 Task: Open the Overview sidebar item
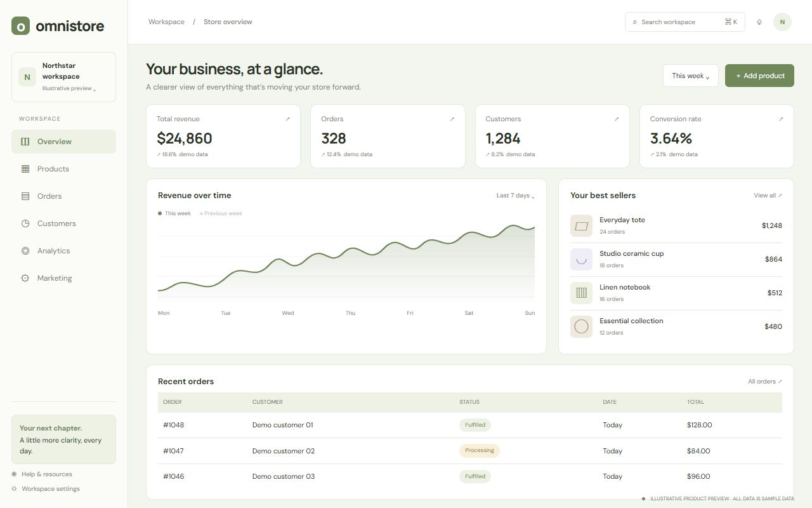pyautogui.click(x=63, y=142)
